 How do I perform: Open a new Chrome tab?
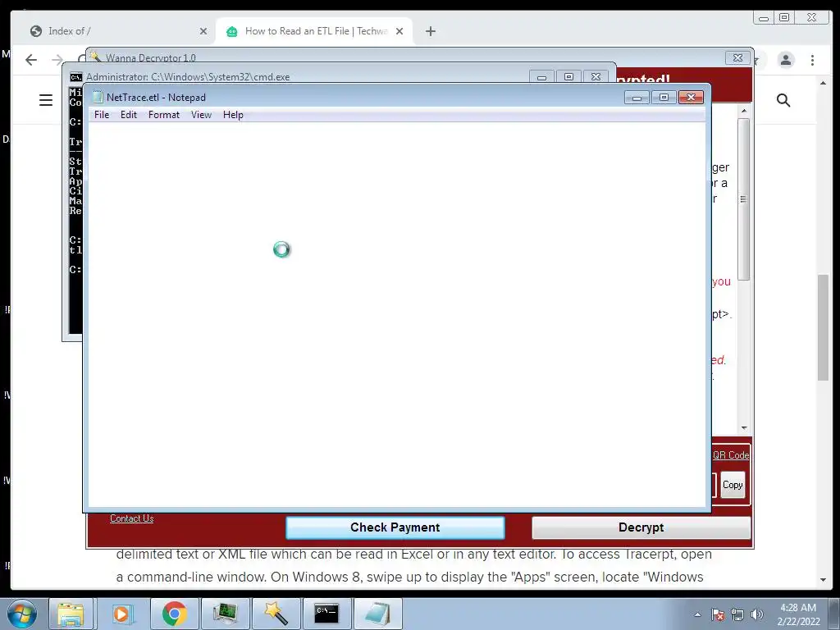pos(430,31)
